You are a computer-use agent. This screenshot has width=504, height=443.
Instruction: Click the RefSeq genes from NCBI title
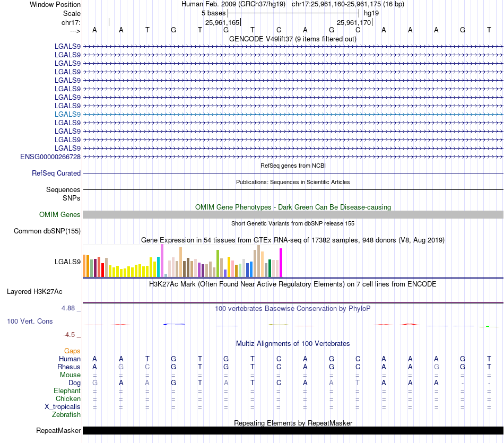click(293, 166)
